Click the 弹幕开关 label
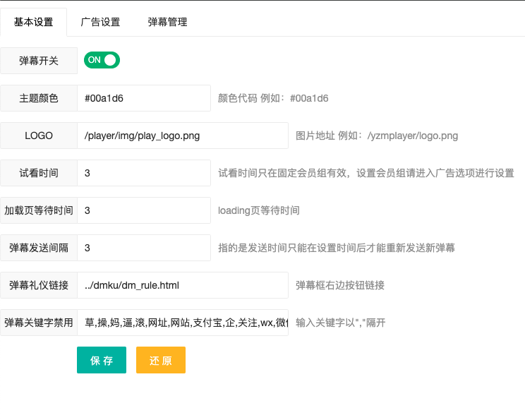This screenshot has width=525, height=420. (x=39, y=61)
